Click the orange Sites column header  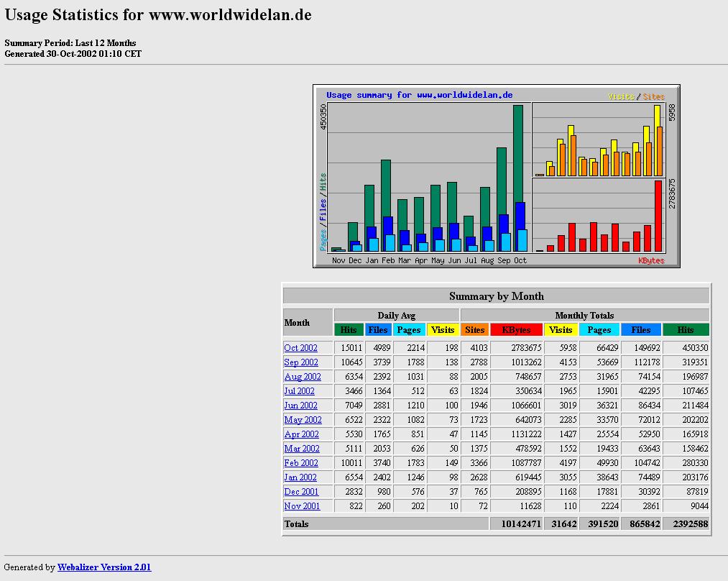[x=474, y=330]
